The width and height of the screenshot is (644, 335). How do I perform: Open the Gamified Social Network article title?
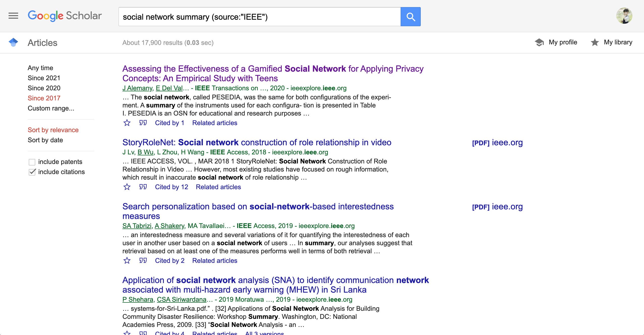point(273,73)
